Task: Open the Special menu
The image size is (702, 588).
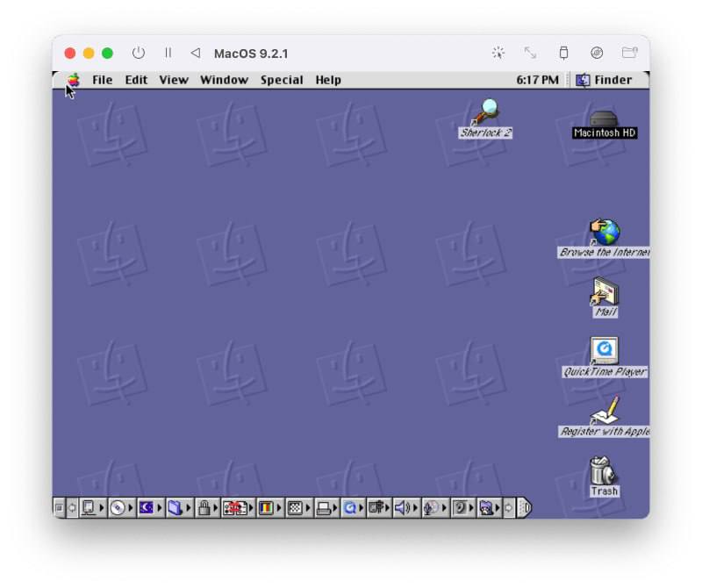Action: (x=282, y=80)
